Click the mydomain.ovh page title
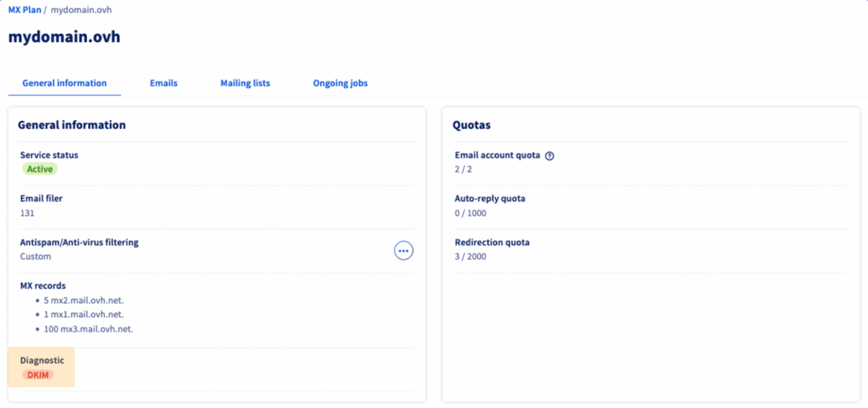 64,36
